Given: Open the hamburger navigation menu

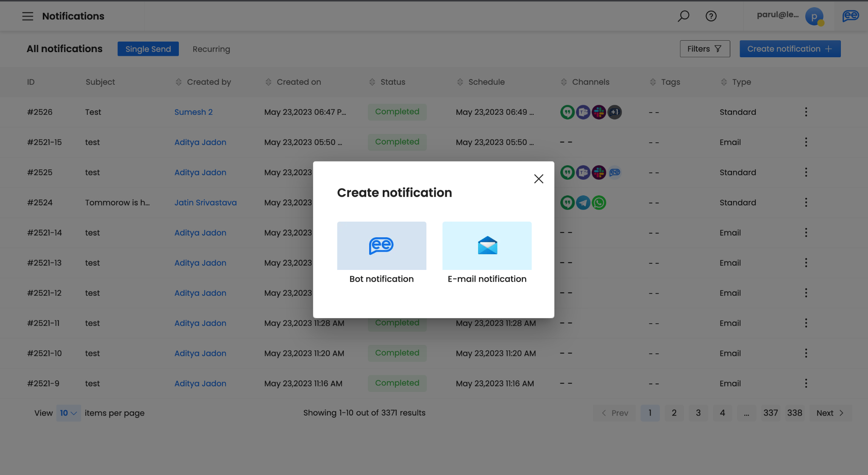Looking at the screenshot, I should [28, 16].
